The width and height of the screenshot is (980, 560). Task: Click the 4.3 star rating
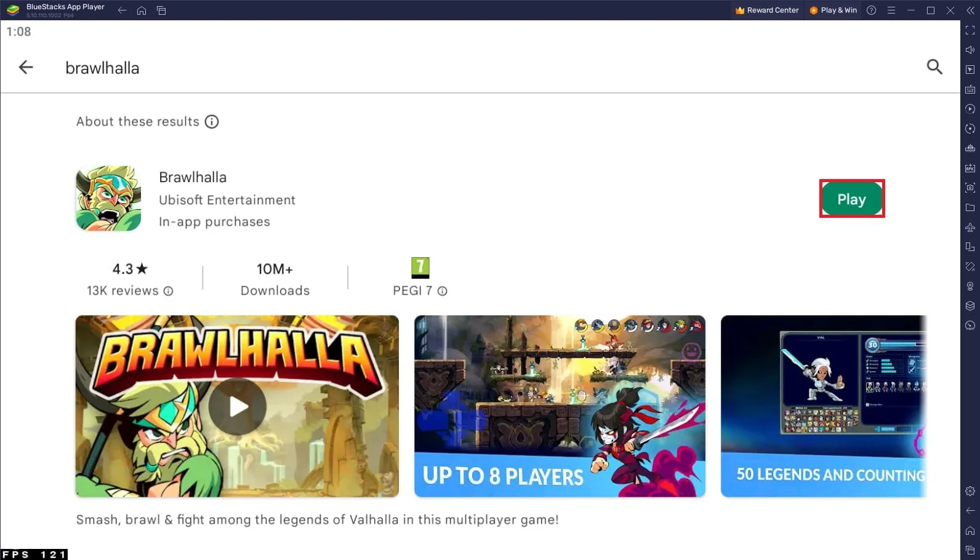coord(130,269)
